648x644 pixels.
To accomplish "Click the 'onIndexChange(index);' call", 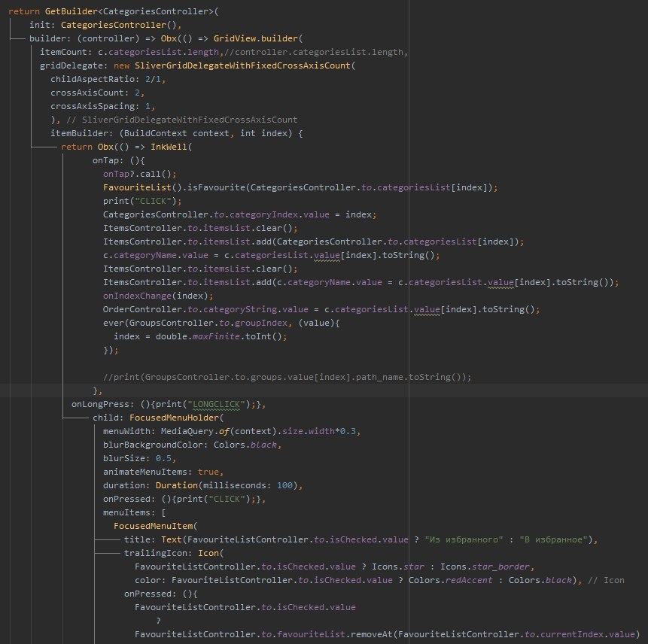I will click(x=158, y=296).
